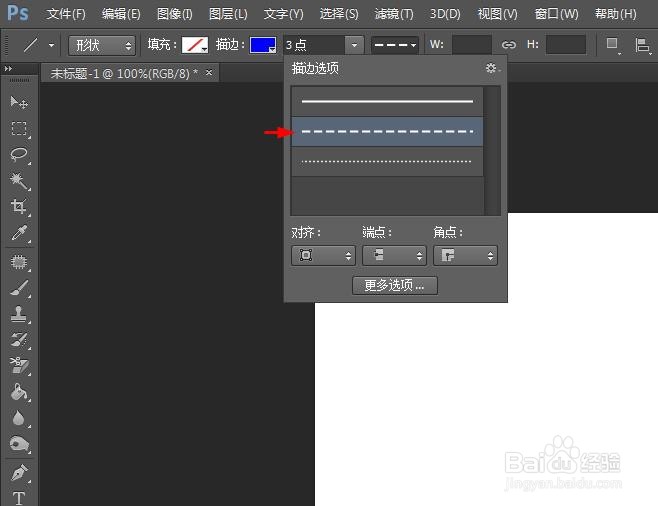Viewport: 658px width, 506px height.
Task: Select the Magic Wand tool
Action: click(x=18, y=180)
